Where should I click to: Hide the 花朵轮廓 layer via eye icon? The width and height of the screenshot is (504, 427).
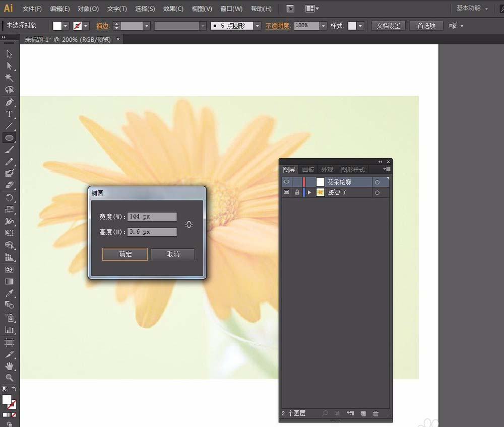[x=286, y=182]
